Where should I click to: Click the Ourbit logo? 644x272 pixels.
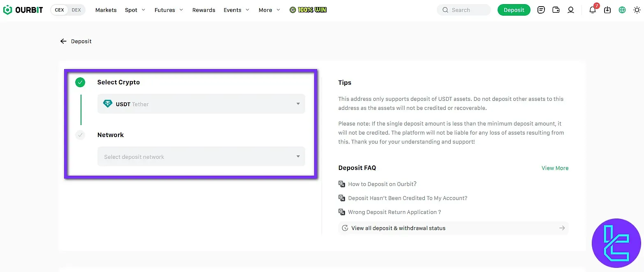pyautogui.click(x=23, y=9)
